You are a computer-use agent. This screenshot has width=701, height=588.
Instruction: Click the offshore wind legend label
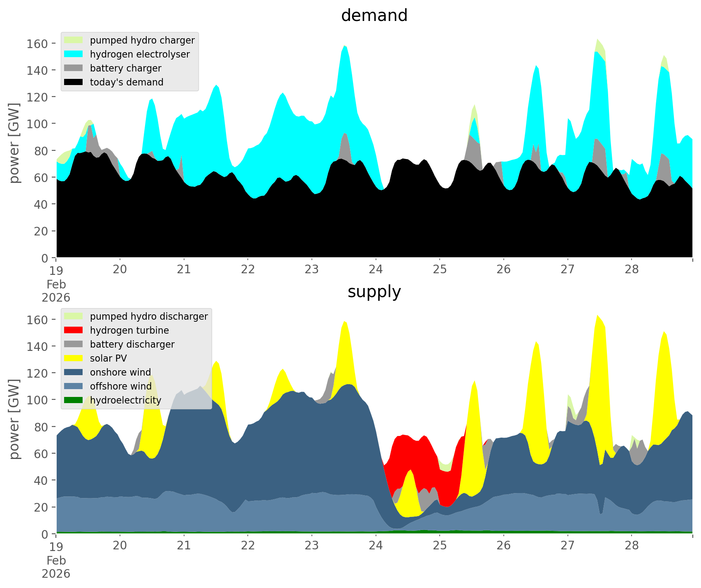pyautogui.click(x=120, y=386)
